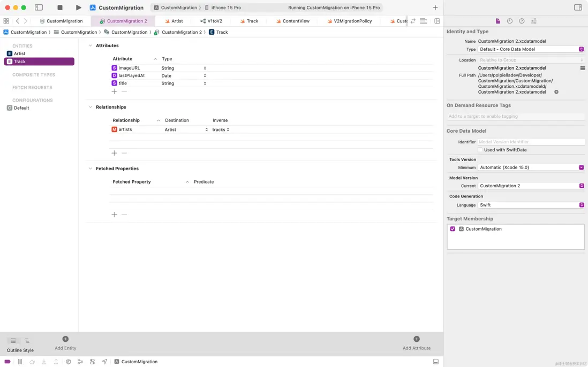Click the Simulate Location arrow icon

[x=104, y=362]
